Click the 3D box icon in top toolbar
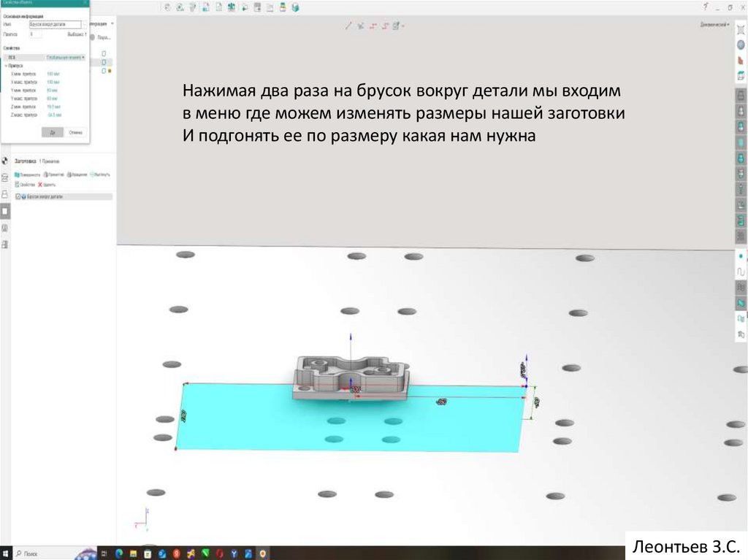748x560 pixels. coord(295,7)
